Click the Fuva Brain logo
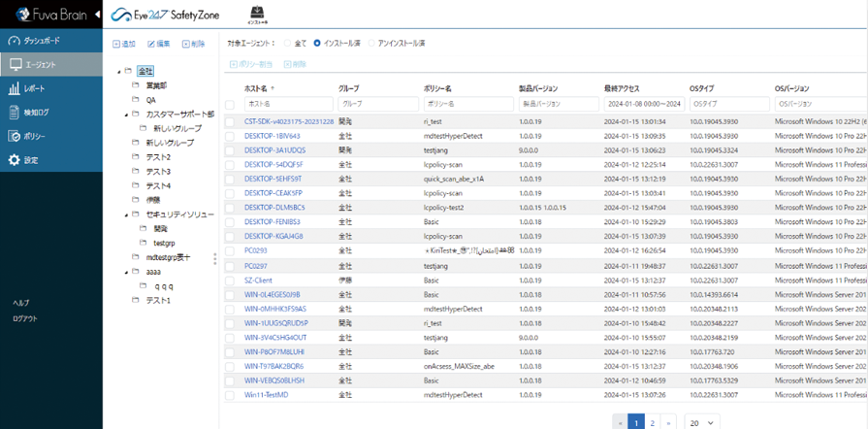The height and width of the screenshot is (429, 868). [51, 15]
